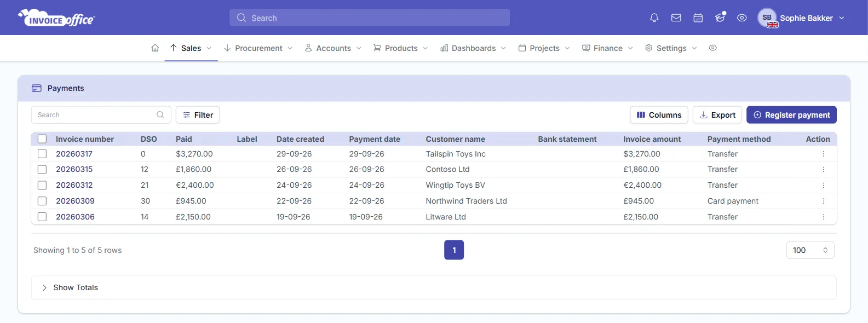868x323 pixels.
Task: Click Wingtip Toys BV customer cell
Action: pos(456,185)
